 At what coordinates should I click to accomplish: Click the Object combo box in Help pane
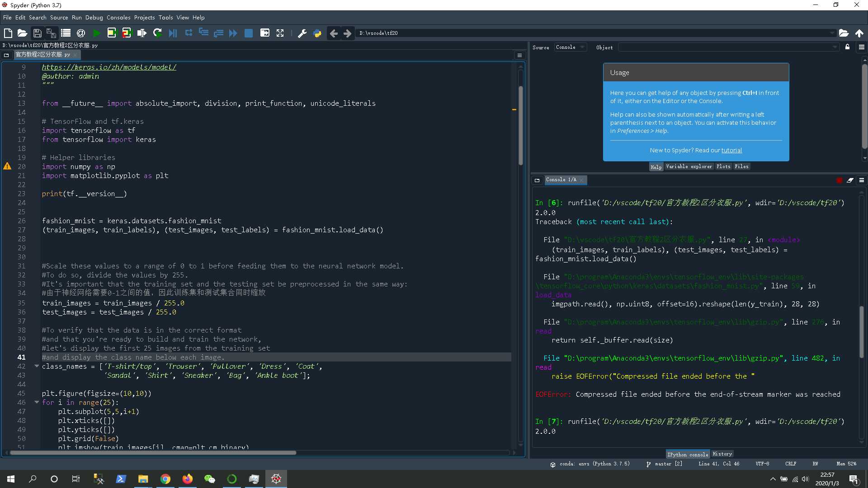[728, 47]
